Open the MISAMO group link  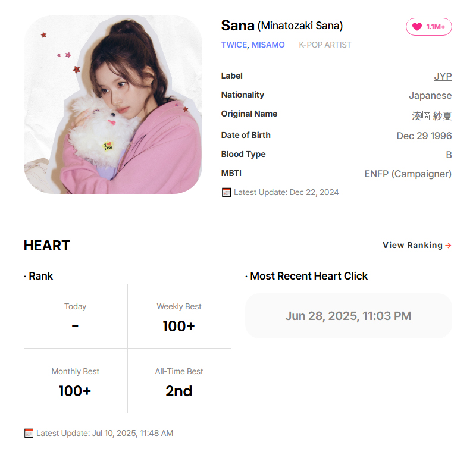268,45
